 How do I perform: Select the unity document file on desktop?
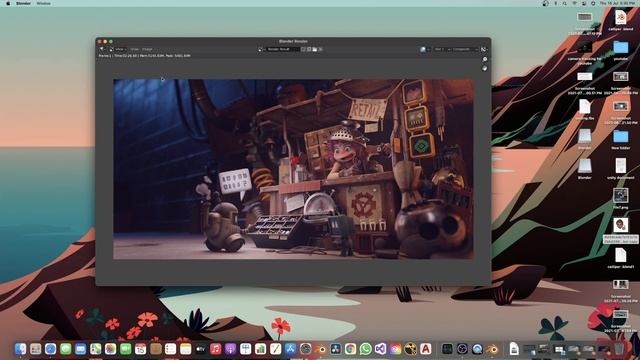click(620, 169)
